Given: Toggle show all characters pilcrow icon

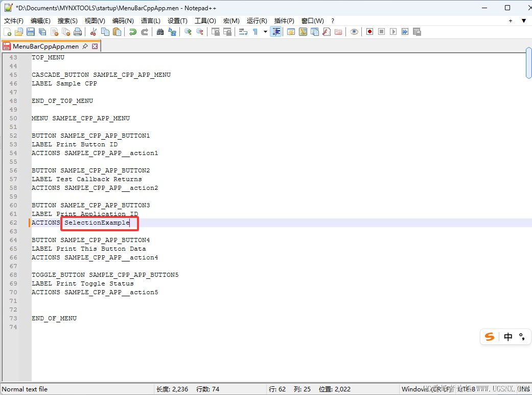Looking at the screenshot, I should coord(255,32).
